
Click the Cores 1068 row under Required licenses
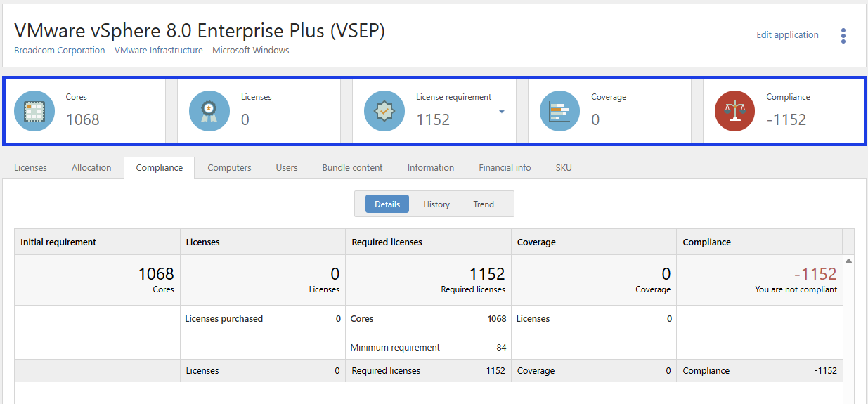pyautogui.click(x=428, y=319)
